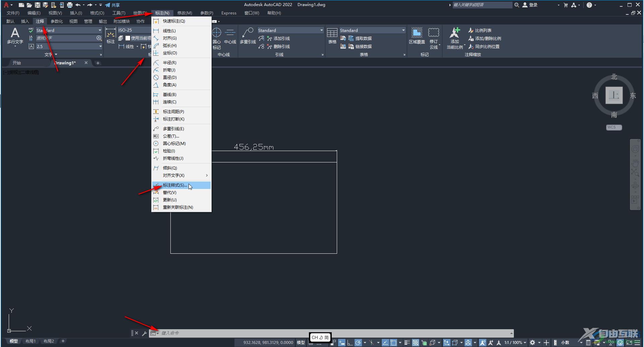Image resolution: width=644 pixels, height=347 pixels.
Task: Click the Plot printer icon
Action: pos(70,5)
